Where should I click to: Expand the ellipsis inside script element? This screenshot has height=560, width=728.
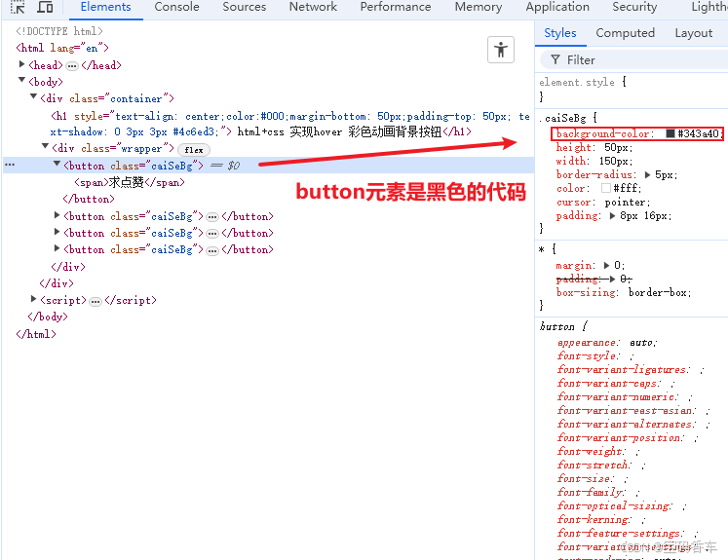click(x=96, y=302)
